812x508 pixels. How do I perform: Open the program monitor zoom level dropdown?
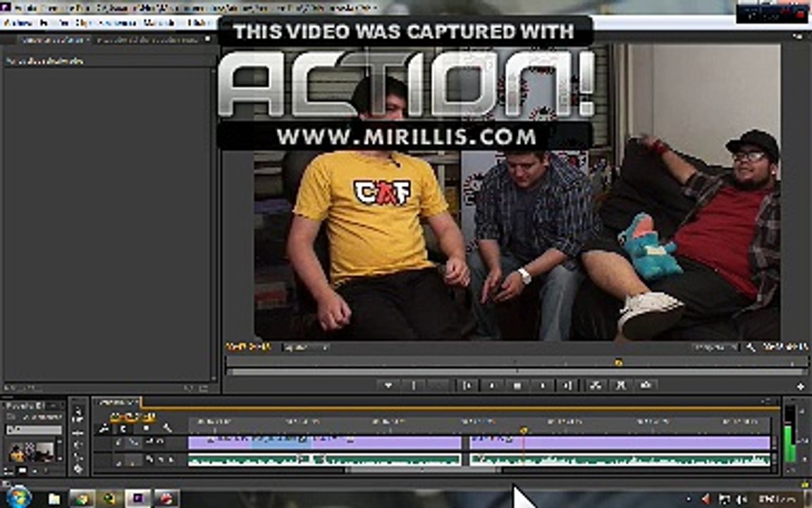[x=306, y=347]
